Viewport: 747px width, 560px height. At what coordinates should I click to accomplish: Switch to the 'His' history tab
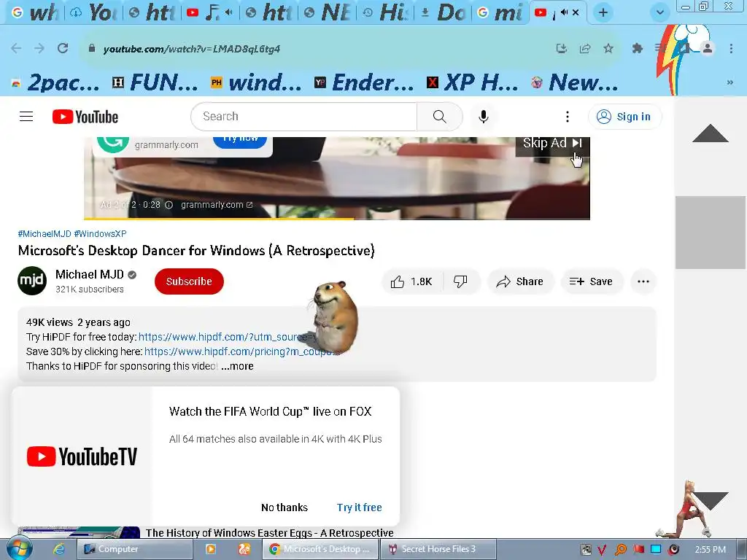tap(387, 13)
